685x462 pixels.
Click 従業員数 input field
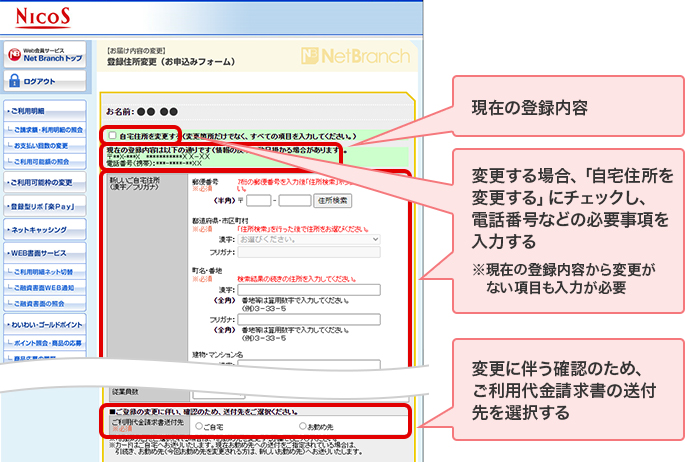[219, 395]
